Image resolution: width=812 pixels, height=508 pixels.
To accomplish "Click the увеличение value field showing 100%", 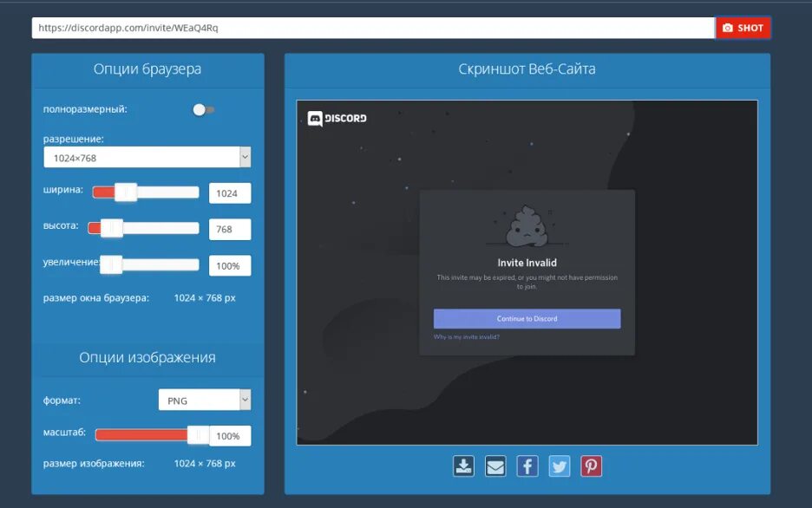I will click(x=230, y=265).
